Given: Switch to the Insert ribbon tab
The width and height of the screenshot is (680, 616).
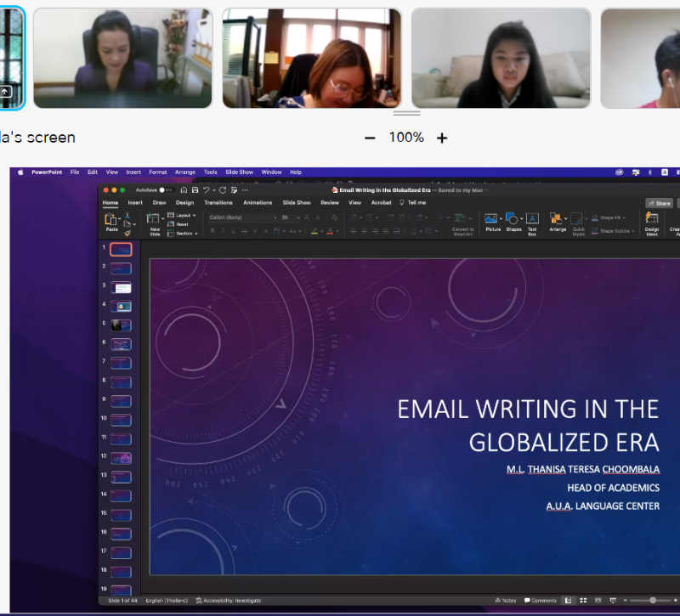Looking at the screenshot, I should 135,202.
